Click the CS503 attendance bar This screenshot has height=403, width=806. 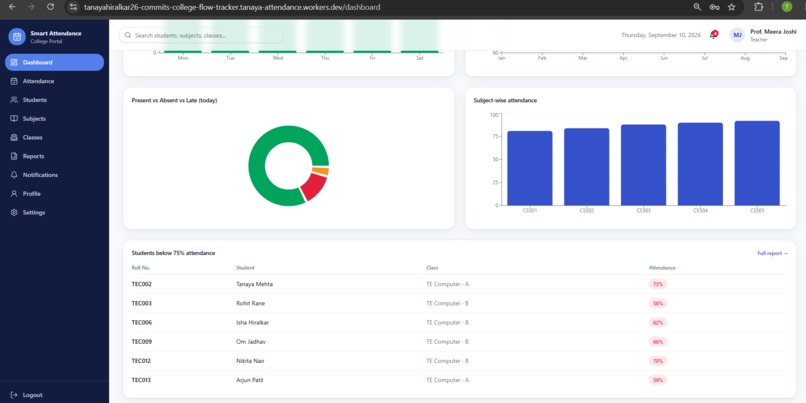click(x=643, y=165)
